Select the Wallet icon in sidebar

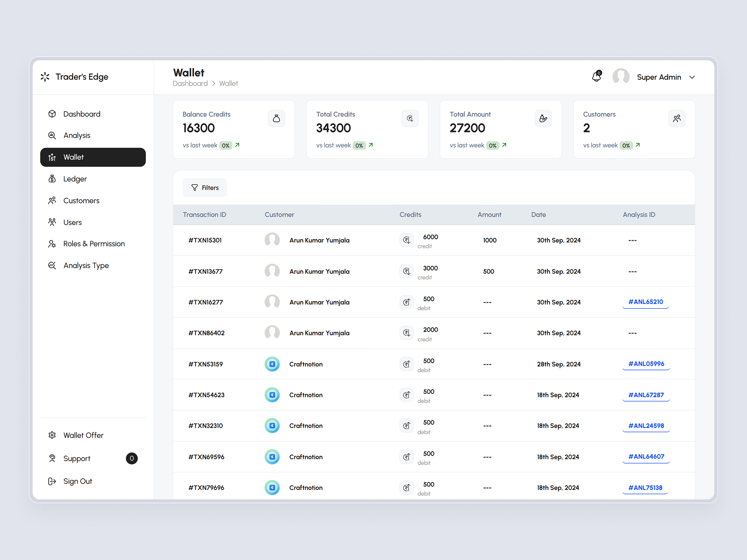pos(52,157)
